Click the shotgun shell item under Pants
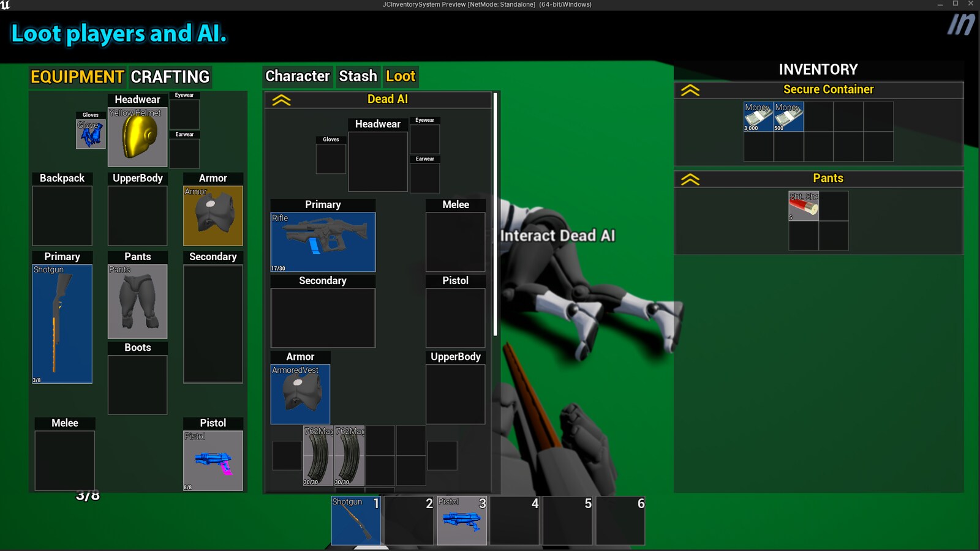 [803, 206]
